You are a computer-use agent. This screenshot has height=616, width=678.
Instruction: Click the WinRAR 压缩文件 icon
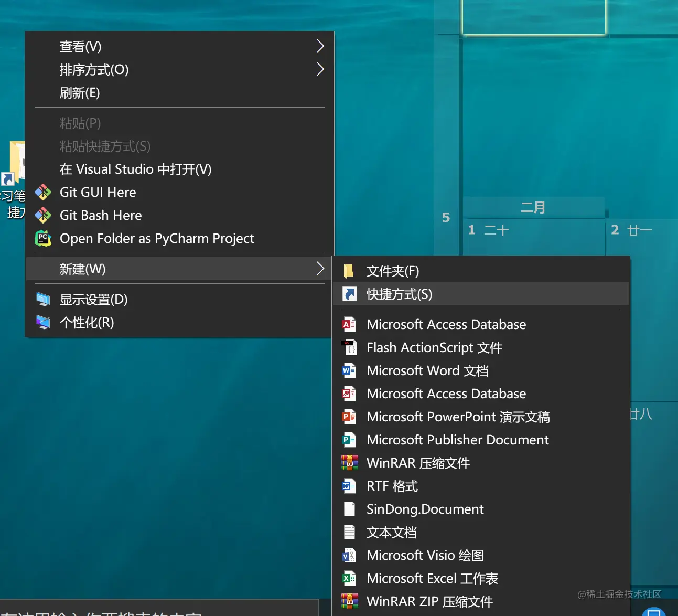click(350, 463)
